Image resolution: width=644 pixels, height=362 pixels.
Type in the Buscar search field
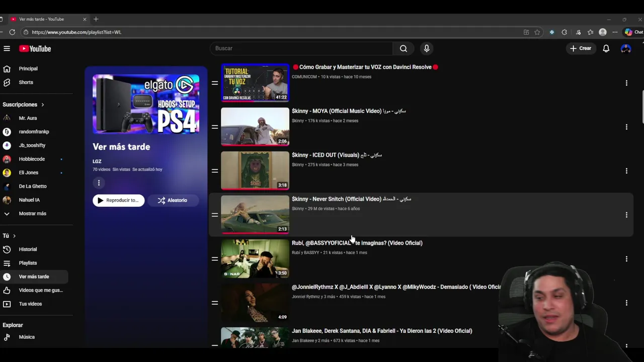(302, 48)
